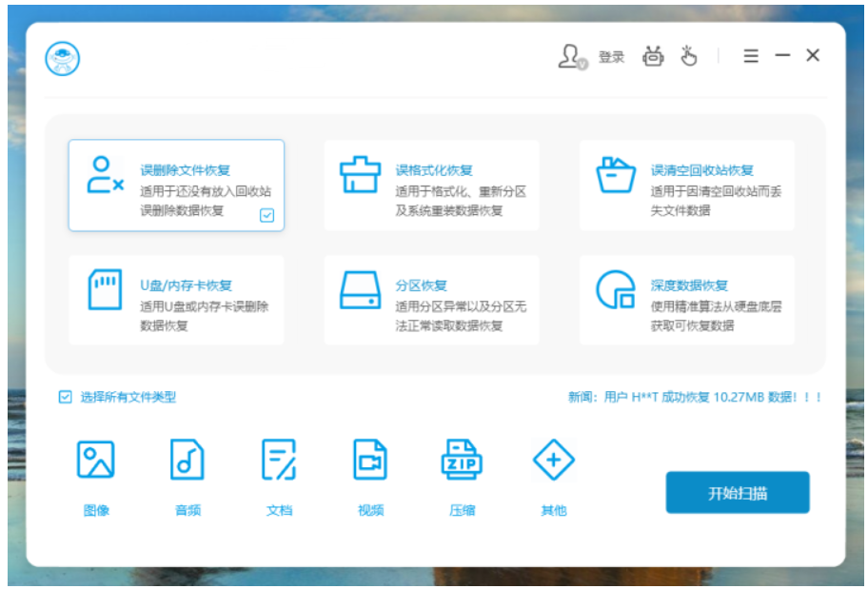Click description 适用U盘或内存卡误删除

[205, 306]
